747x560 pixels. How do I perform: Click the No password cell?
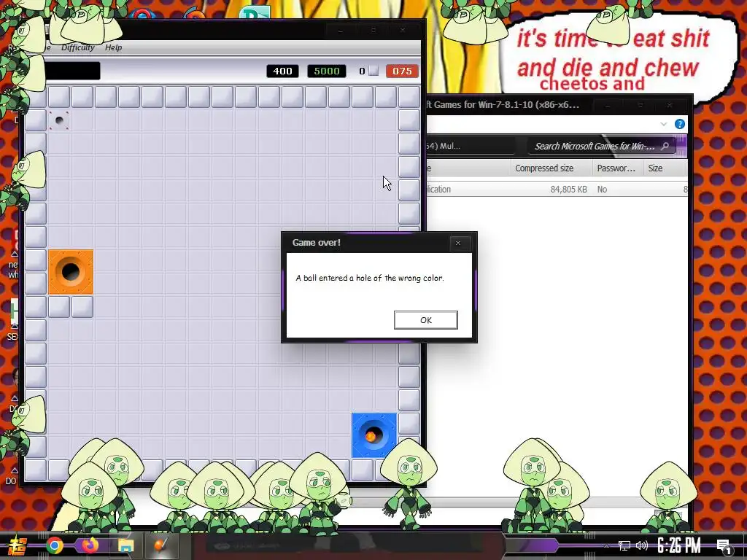click(x=602, y=189)
